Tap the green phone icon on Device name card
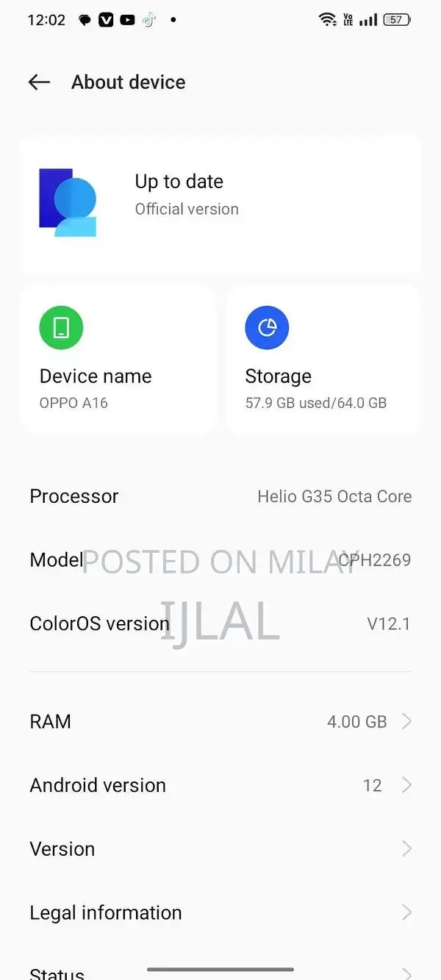441x980 pixels. click(61, 327)
